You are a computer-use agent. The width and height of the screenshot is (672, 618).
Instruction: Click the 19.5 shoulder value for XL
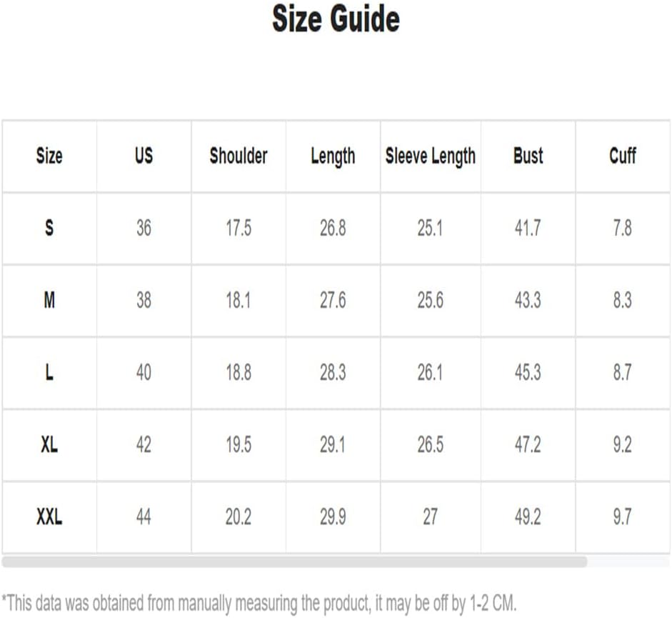point(239,444)
